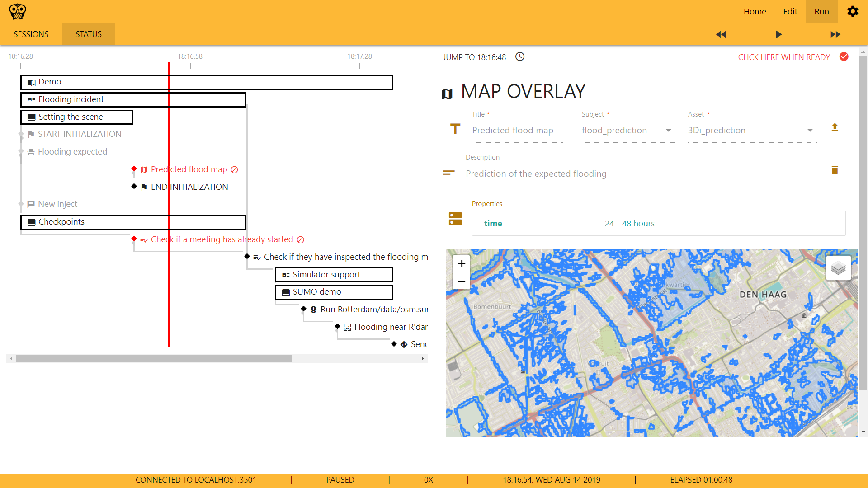The height and width of the screenshot is (488, 868).
Task: Click the Edit menu item
Action: 789,11
